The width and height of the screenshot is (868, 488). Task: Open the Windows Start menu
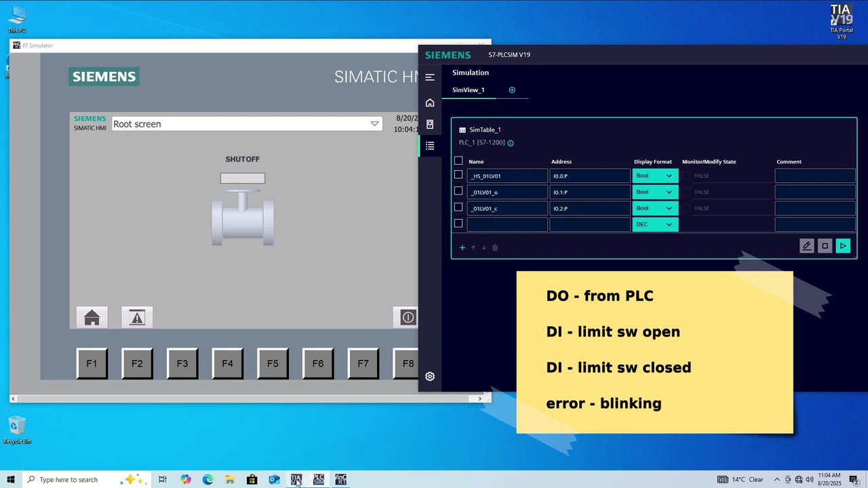click(10, 479)
